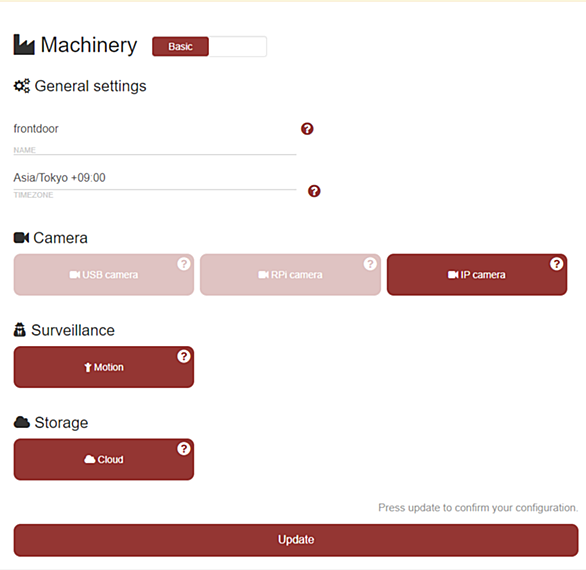Open the IP camera help question mark

point(556,264)
